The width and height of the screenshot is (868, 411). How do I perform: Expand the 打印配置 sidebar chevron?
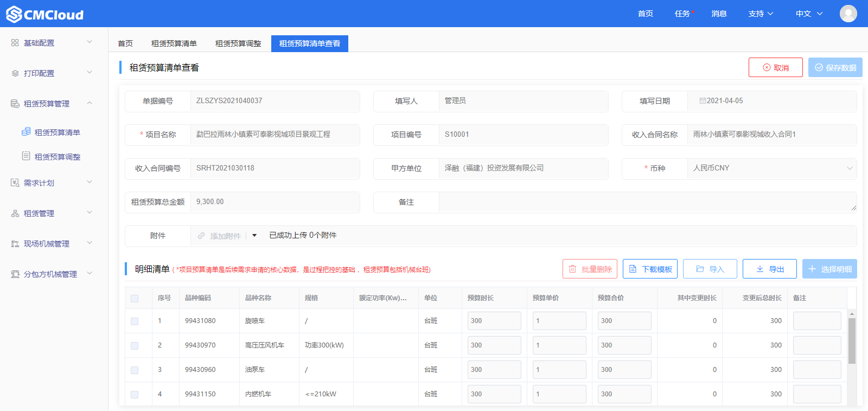pos(90,72)
